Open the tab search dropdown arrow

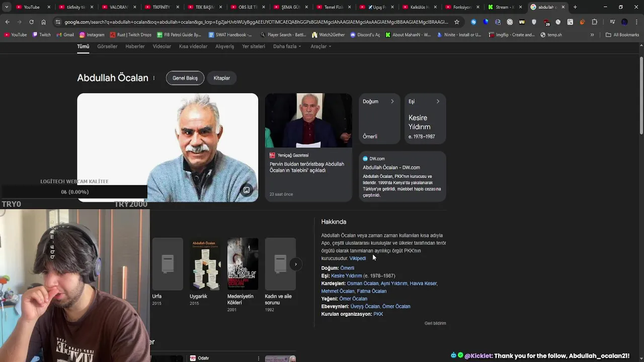(x=7, y=7)
